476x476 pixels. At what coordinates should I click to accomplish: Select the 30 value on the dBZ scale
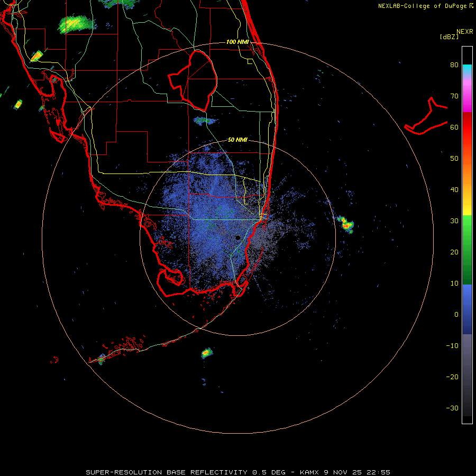454,221
